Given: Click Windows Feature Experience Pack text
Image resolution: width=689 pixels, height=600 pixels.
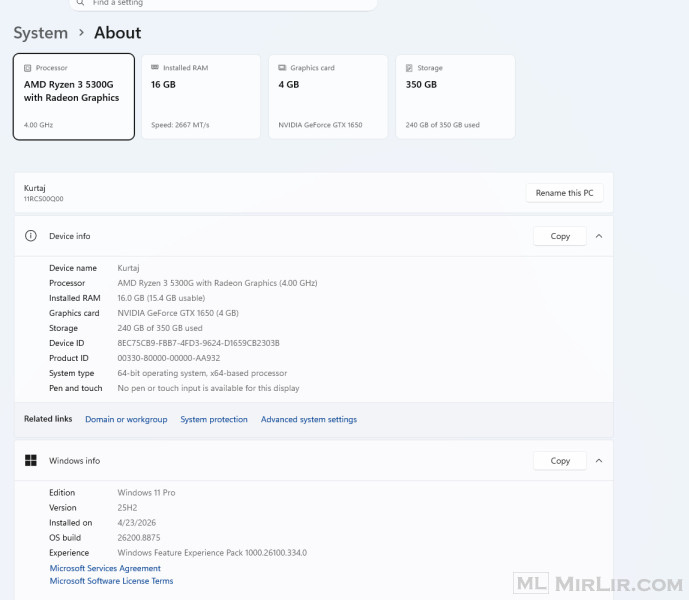Looking at the screenshot, I should pos(212,553).
